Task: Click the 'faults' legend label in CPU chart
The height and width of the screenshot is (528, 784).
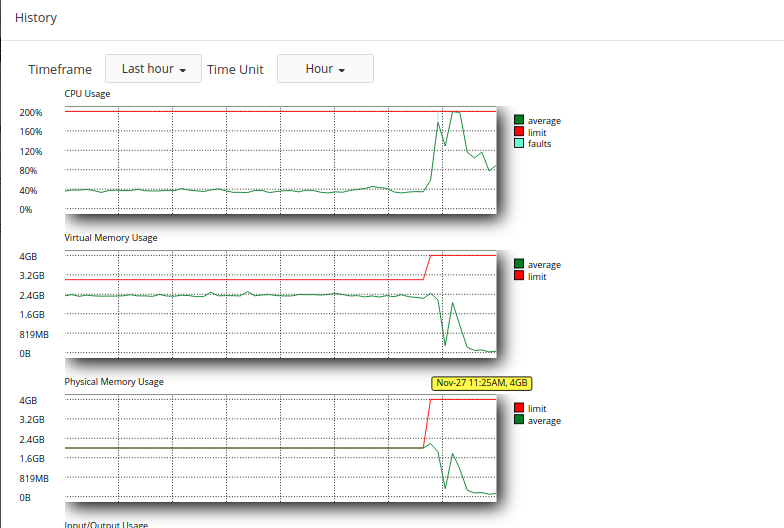Action: [539, 144]
